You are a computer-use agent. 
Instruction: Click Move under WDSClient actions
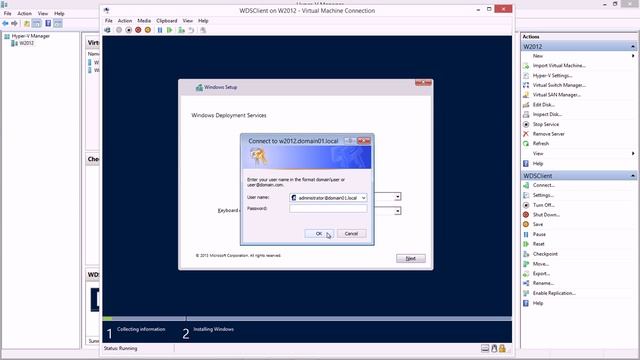tap(541, 264)
